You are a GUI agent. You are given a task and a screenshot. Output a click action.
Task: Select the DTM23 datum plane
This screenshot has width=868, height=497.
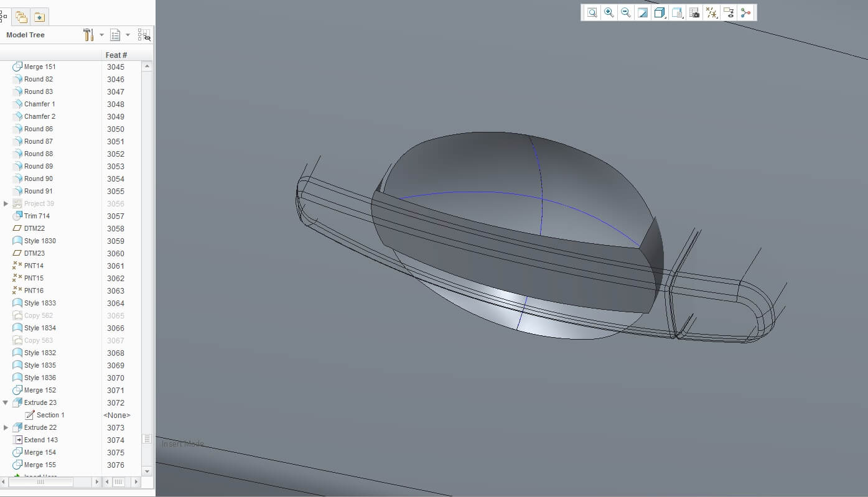[34, 253]
